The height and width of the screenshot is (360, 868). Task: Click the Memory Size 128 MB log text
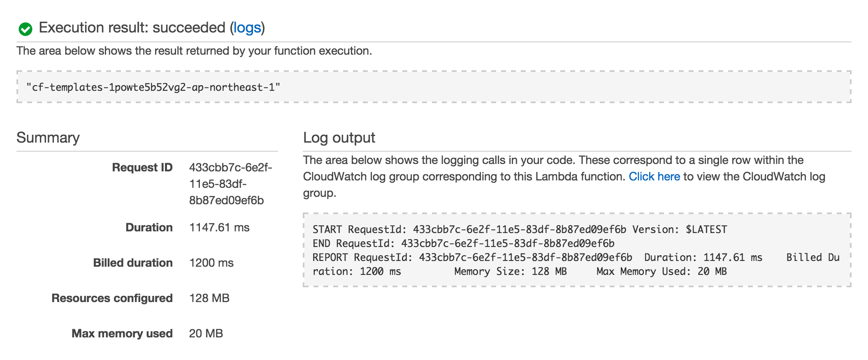511,271
